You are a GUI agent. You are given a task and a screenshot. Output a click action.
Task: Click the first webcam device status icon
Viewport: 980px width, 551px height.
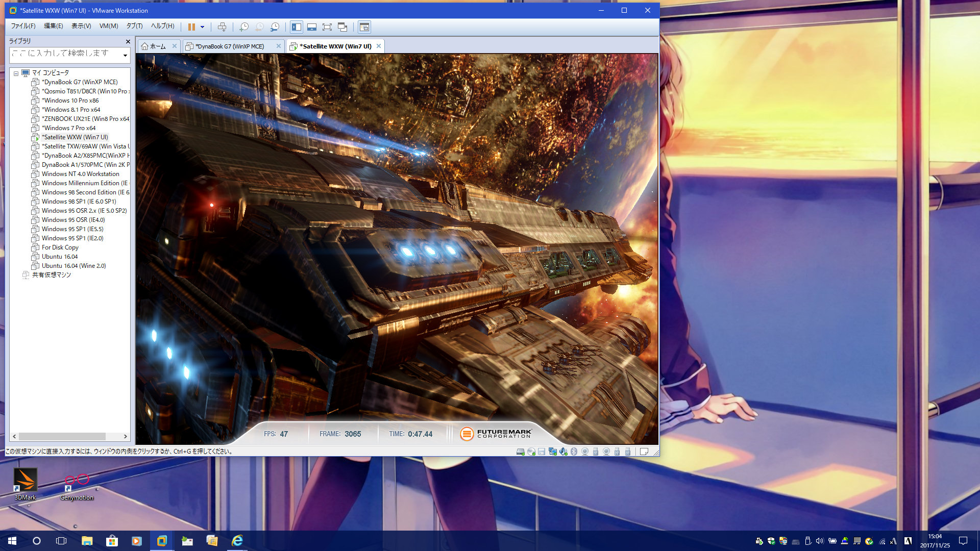point(584,452)
